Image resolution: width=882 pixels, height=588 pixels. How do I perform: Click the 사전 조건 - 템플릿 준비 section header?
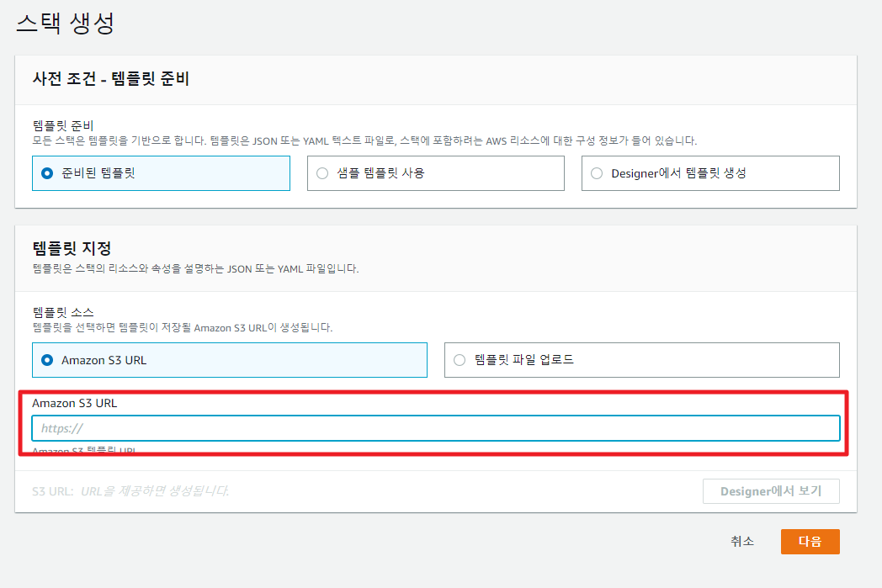[111, 80]
